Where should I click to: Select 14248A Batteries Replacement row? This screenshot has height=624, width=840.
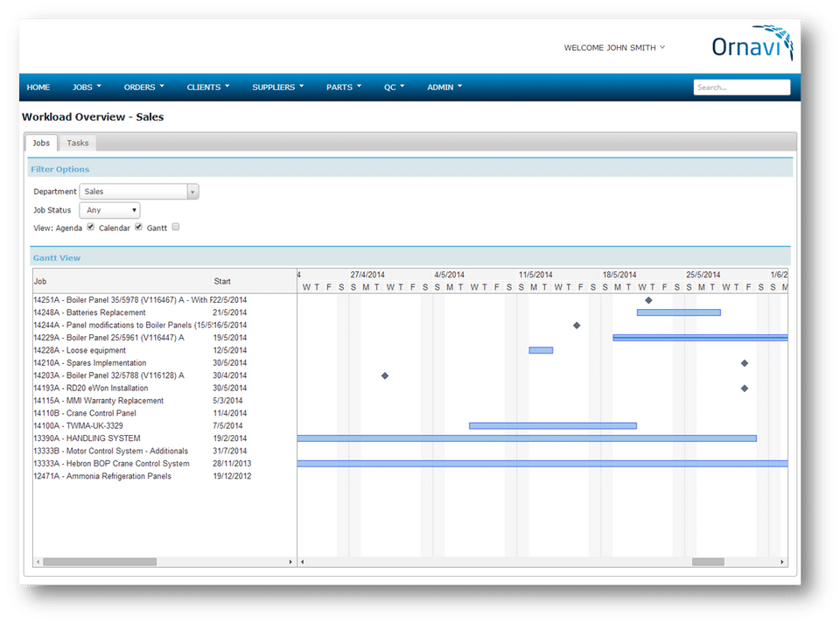coord(164,312)
